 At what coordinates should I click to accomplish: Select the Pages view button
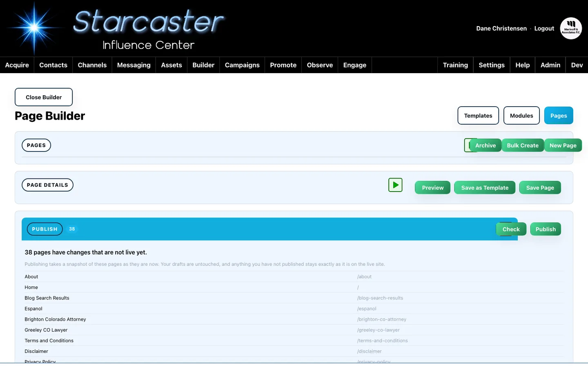tap(559, 116)
